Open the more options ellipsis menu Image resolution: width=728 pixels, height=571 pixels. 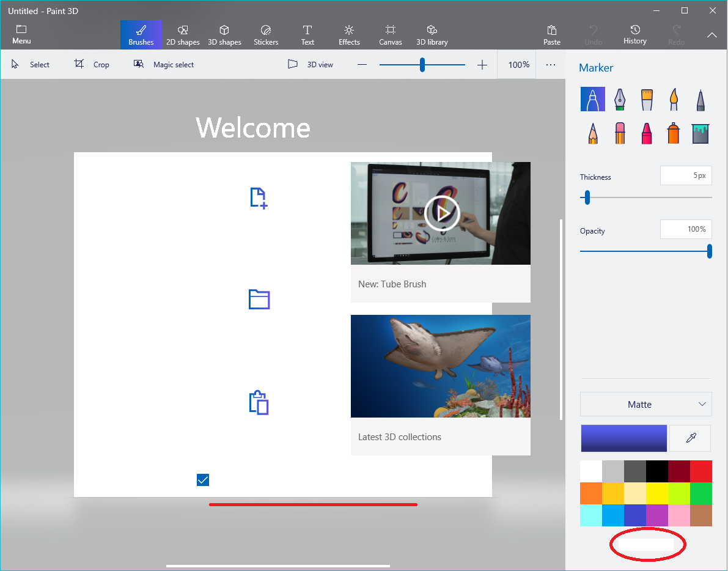[x=551, y=65]
